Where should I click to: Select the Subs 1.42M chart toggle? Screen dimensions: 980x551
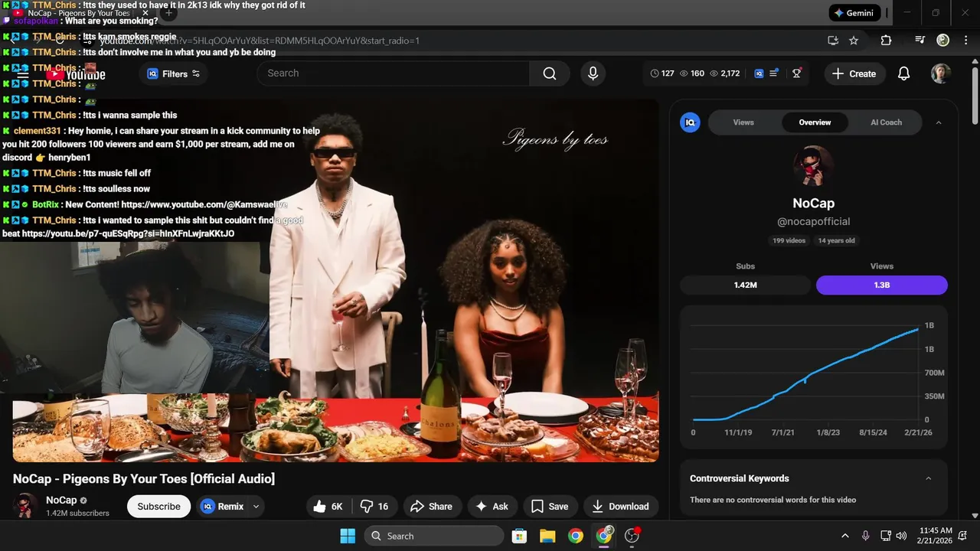pos(745,285)
